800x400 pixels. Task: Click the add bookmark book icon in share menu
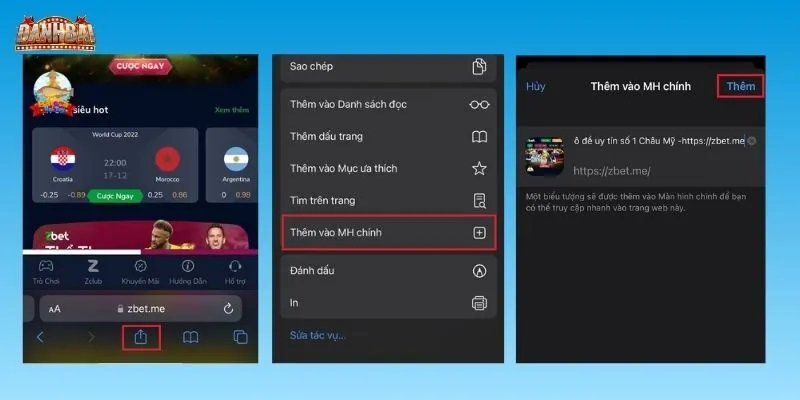pyautogui.click(x=479, y=137)
